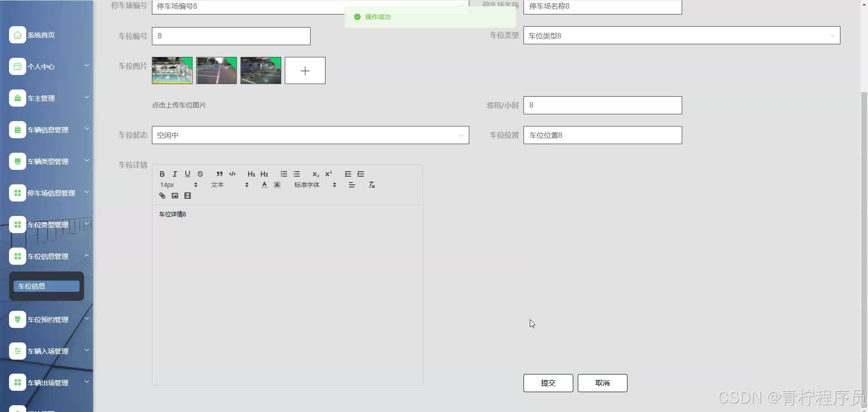
Task: Apply Heading 1 style
Action: point(251,174)
